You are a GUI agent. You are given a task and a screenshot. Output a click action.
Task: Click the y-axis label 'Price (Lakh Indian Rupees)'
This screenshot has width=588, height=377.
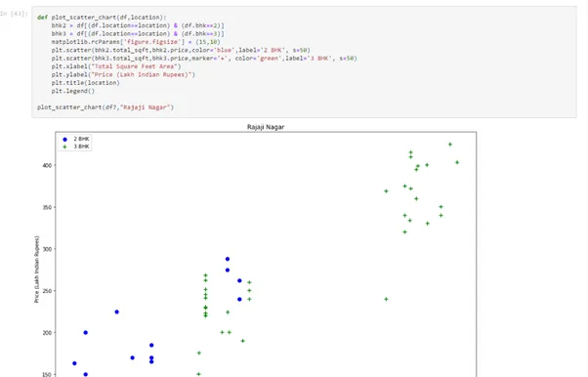(x=37, y=270)
